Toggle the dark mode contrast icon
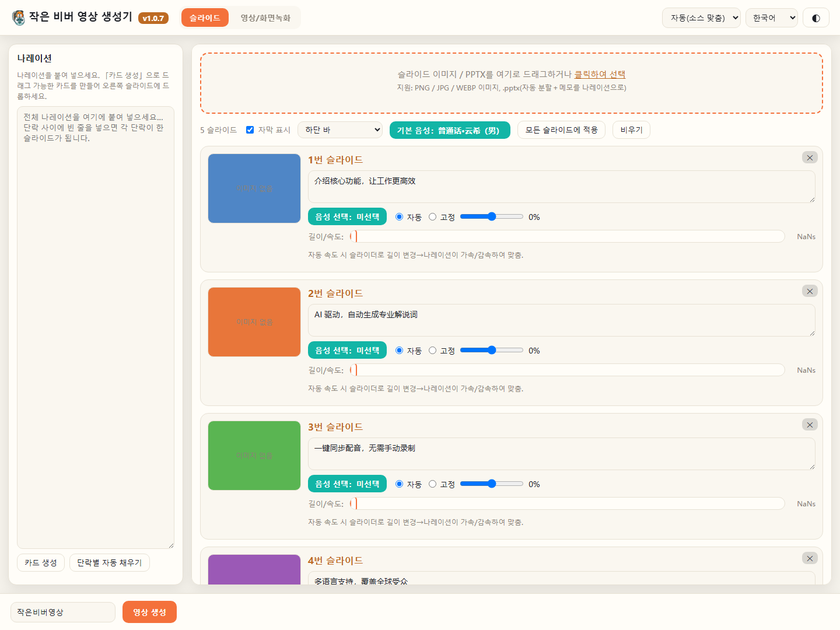Viewport: 840px width, 630px height. coord(816,18)
